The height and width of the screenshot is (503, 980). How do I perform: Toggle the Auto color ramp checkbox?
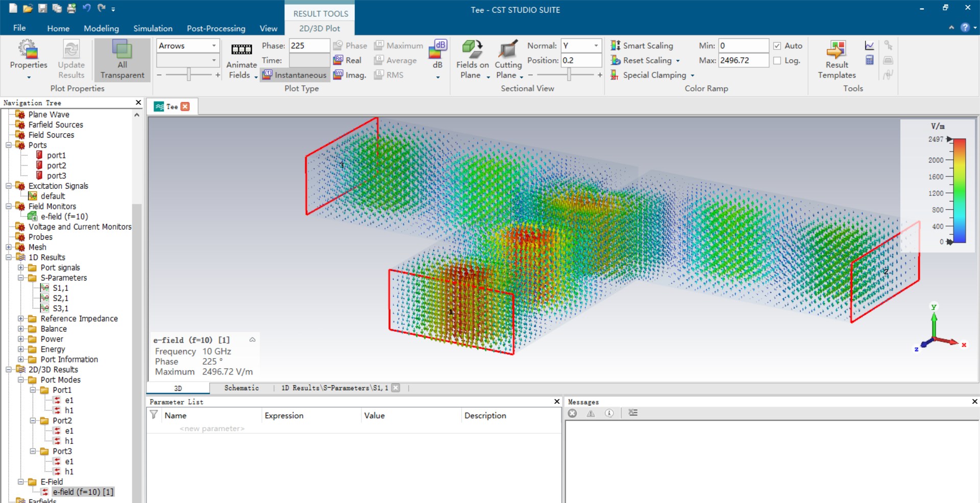(777, 46)
